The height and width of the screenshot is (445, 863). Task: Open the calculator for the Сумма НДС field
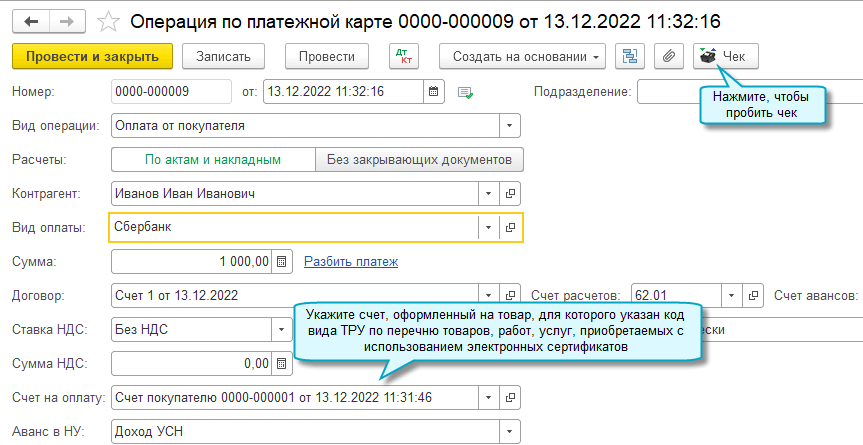pos(282,364)
